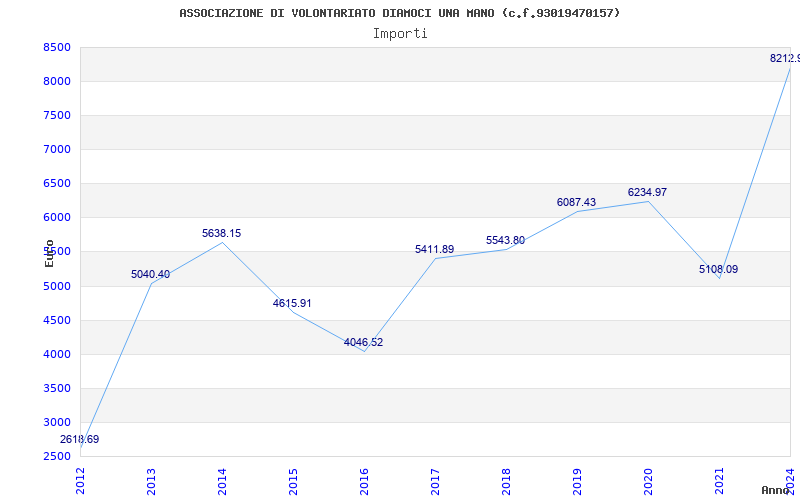Click the data label 6234.97
This screenshot has width=800, height=500.
(x=647, y=192)
